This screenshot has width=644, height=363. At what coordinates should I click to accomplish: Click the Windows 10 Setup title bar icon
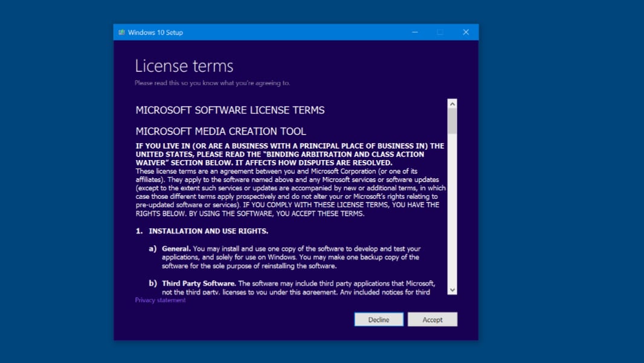click(x=122, y=33)
